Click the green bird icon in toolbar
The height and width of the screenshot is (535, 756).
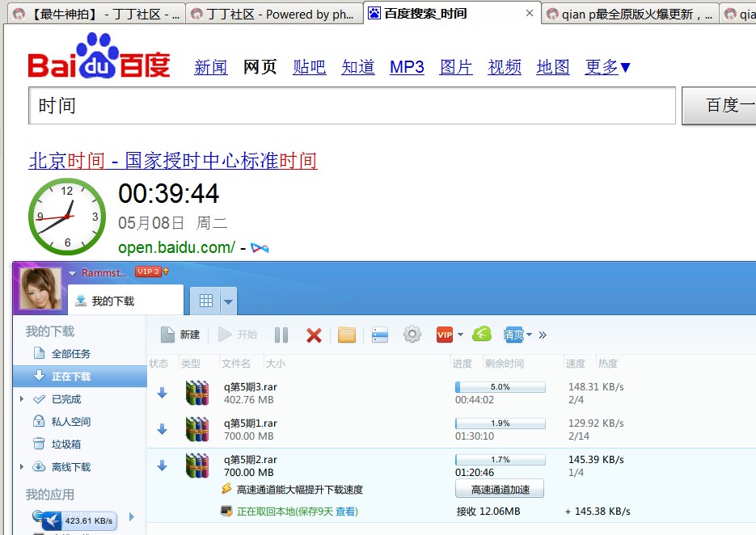pyautogui.click(x=482, y=335)
